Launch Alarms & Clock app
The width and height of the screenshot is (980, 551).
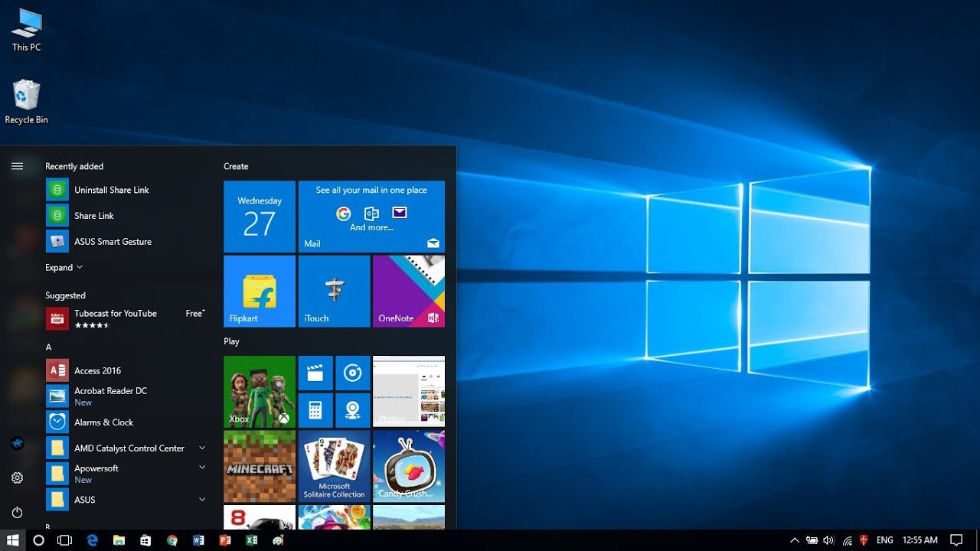coord(127,422)
